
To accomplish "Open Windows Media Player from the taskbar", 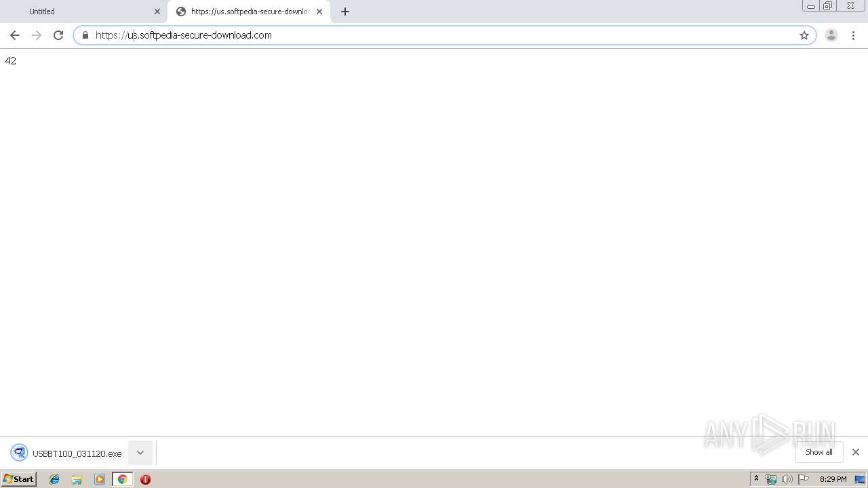I will point(100,479).
